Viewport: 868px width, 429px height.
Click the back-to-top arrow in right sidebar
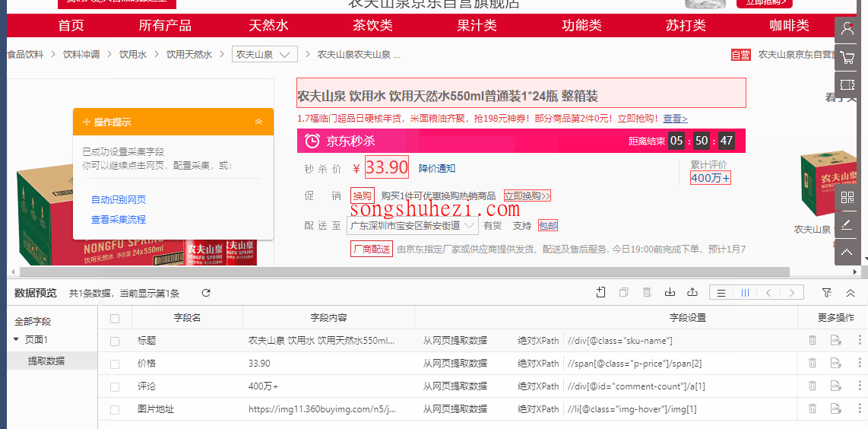coord(847,252)
